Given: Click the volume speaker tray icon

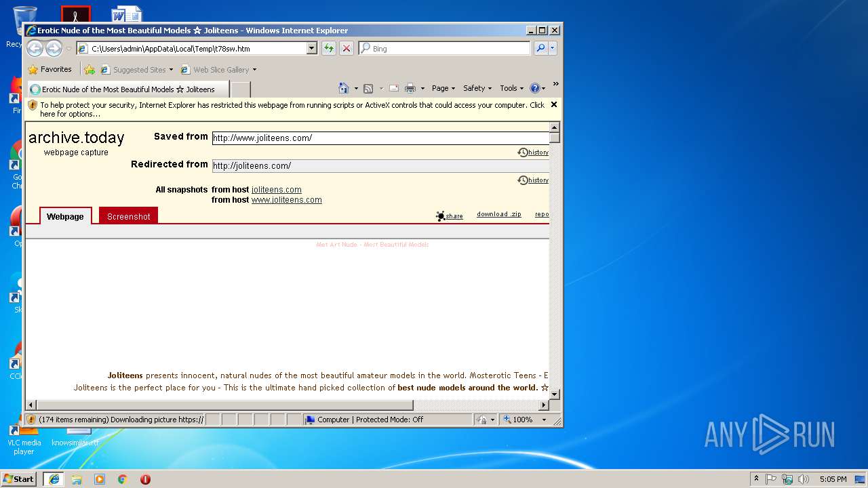Looking at the screenshot, I should (804, 479).
